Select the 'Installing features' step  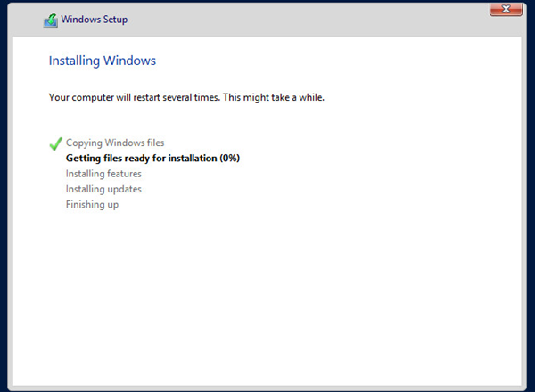coord(103,174)
